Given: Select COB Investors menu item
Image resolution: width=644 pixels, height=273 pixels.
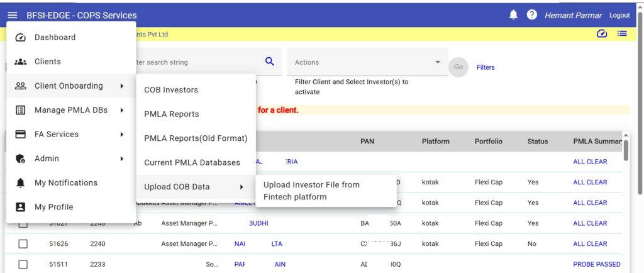Looking at the screenshot, I should click(x=171, y=90).
